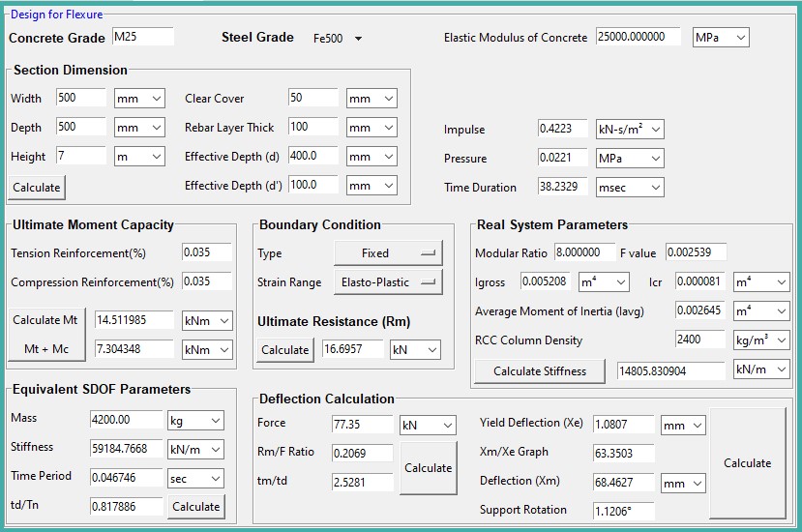Click the td/Tn value field

point(127,507)
